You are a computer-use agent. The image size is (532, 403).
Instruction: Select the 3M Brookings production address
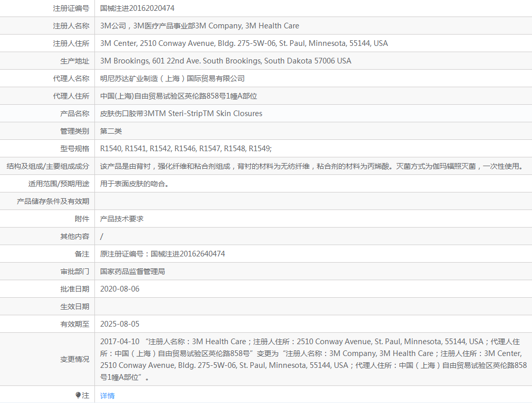pyautogui.click(x=225, y=61)
